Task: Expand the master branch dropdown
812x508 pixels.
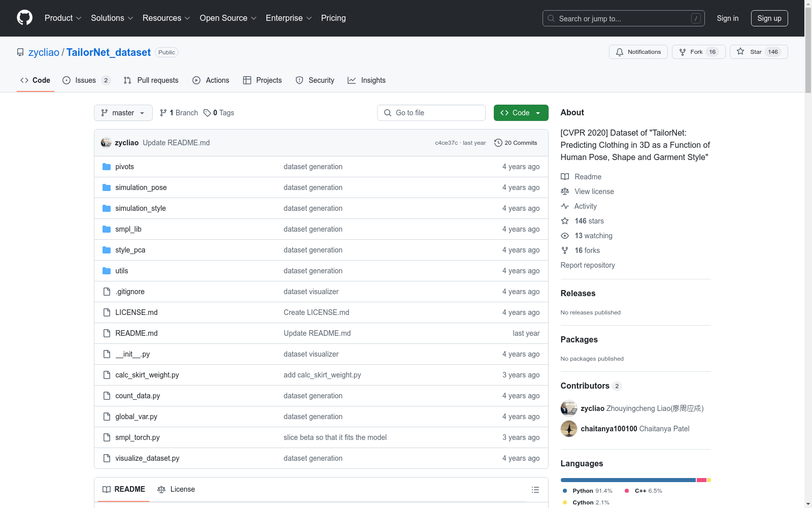Action: click(x=123, y=113)
